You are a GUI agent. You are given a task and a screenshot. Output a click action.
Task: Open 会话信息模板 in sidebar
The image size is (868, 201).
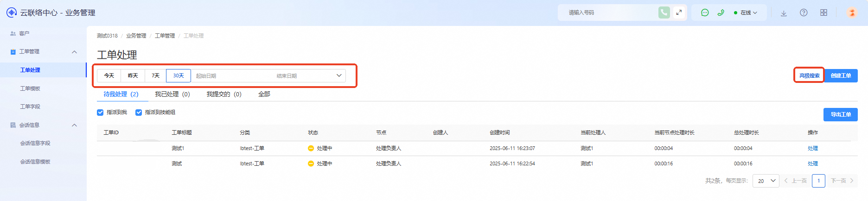pos(35,162)
